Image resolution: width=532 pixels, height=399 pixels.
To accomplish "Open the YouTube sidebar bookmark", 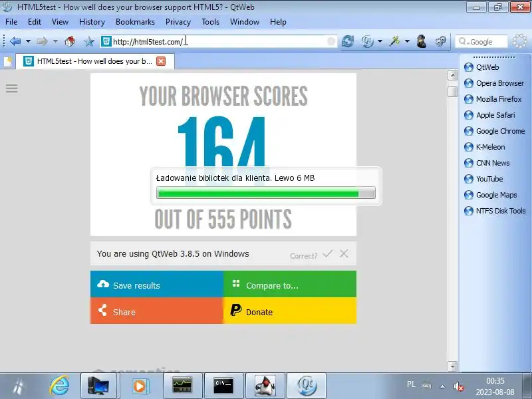I will [x=483, y=179].
